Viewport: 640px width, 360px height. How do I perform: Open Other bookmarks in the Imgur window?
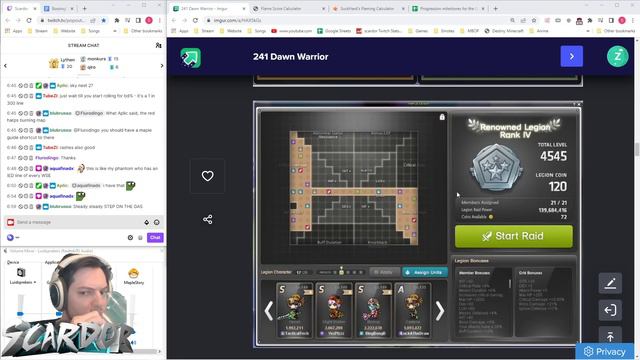pos(616,31)
